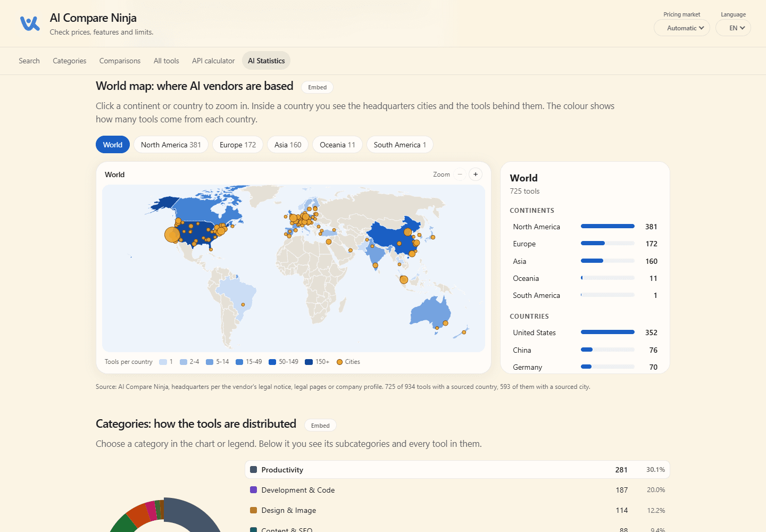Click Embed button next to World map heading
The height and width of the screenshot is (532, 766).
(318, 87)
